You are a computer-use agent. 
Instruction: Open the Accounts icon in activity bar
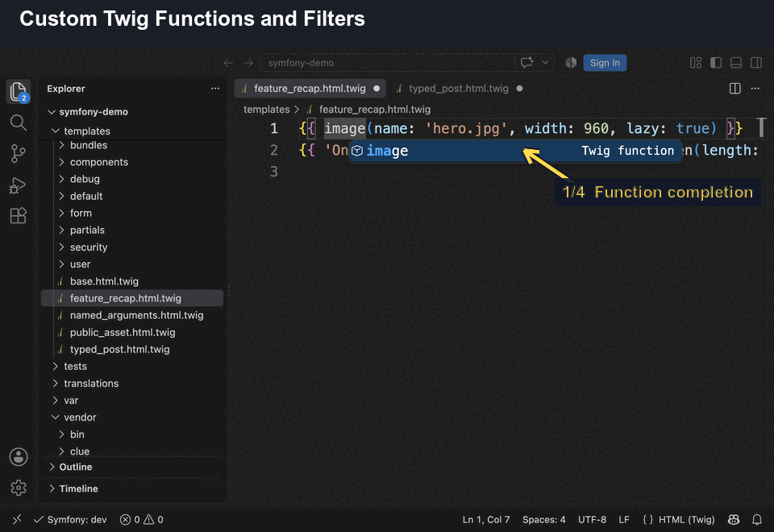19,457
